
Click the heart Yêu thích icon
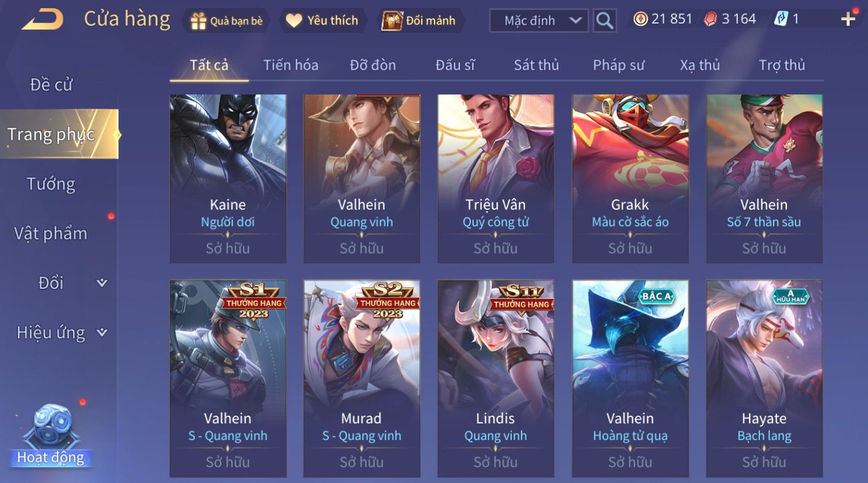click(294, 21)
